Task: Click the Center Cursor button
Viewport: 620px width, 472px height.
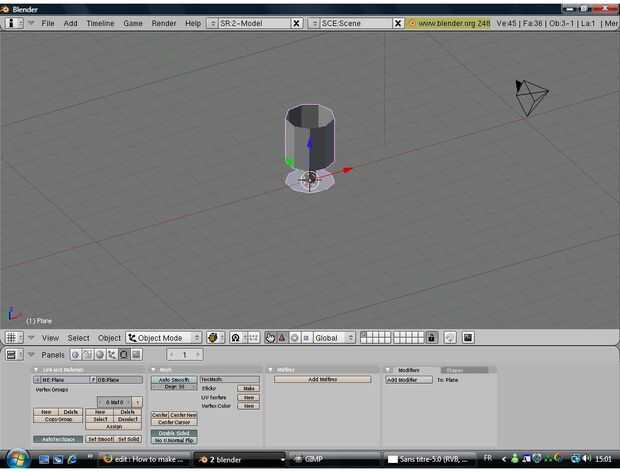Action: pyautogui.click(x=174, y=422)
